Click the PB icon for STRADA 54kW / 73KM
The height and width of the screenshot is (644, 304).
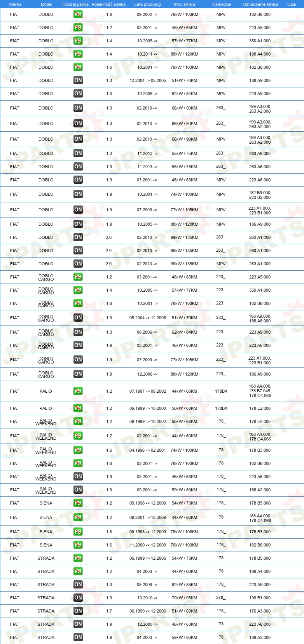(78, 558)
